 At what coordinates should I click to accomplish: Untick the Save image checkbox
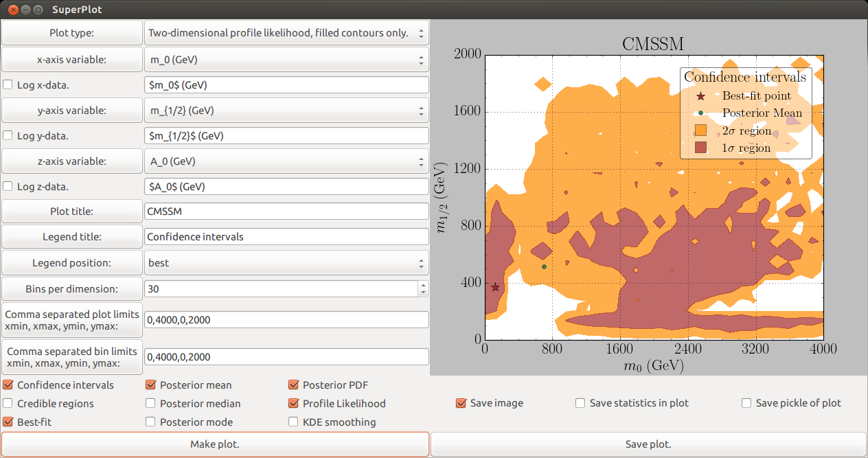coord(461,403)
